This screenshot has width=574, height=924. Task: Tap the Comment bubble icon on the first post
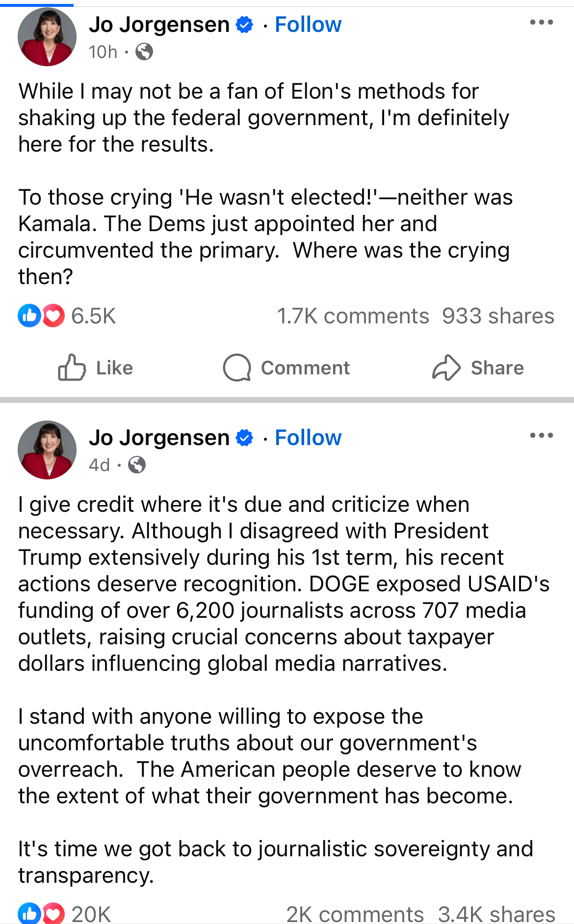pyautogui.click(x=237, y=368)
